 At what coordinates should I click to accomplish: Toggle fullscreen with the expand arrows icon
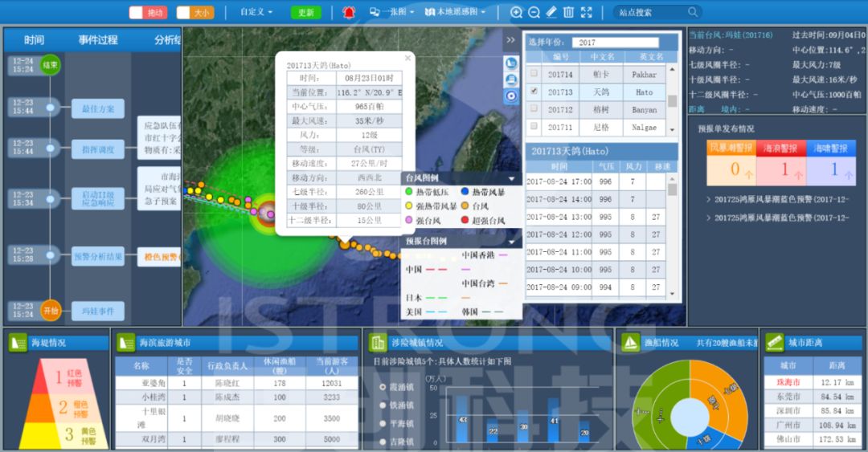point(586,12)
